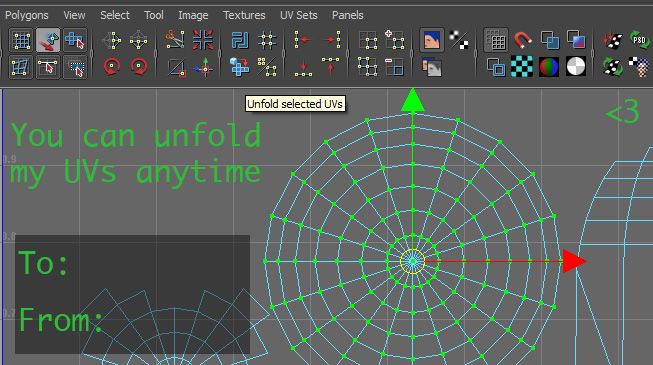The height and width of the screenshot is (365, 653).
Task: Display alpha channel white circle icon
Action: 576,67
